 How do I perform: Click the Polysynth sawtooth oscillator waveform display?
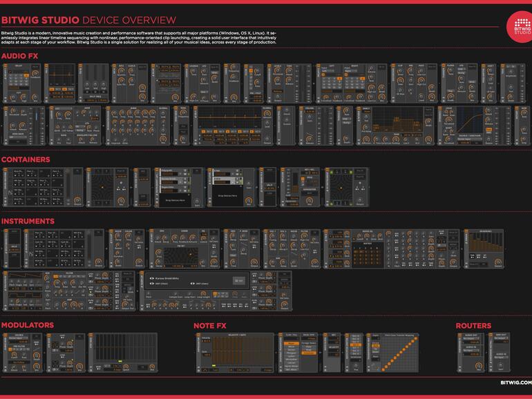[x=25, y=275]
